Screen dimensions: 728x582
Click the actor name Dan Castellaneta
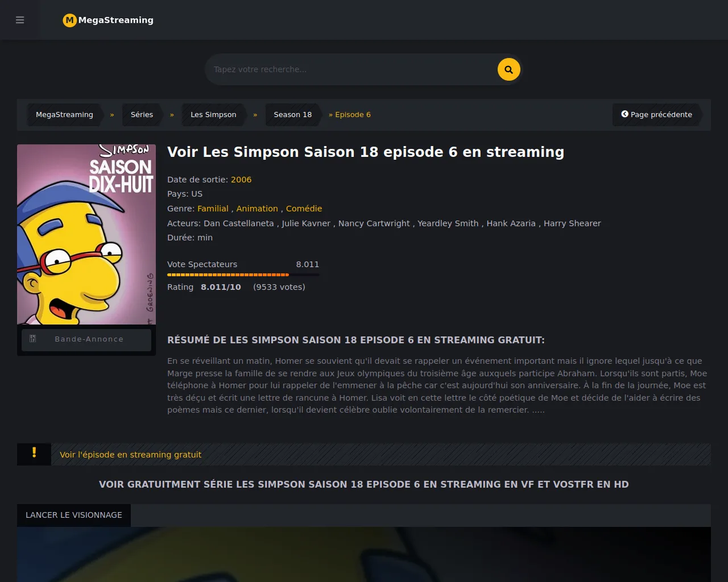pyautogui.click(x=239, y=223)
